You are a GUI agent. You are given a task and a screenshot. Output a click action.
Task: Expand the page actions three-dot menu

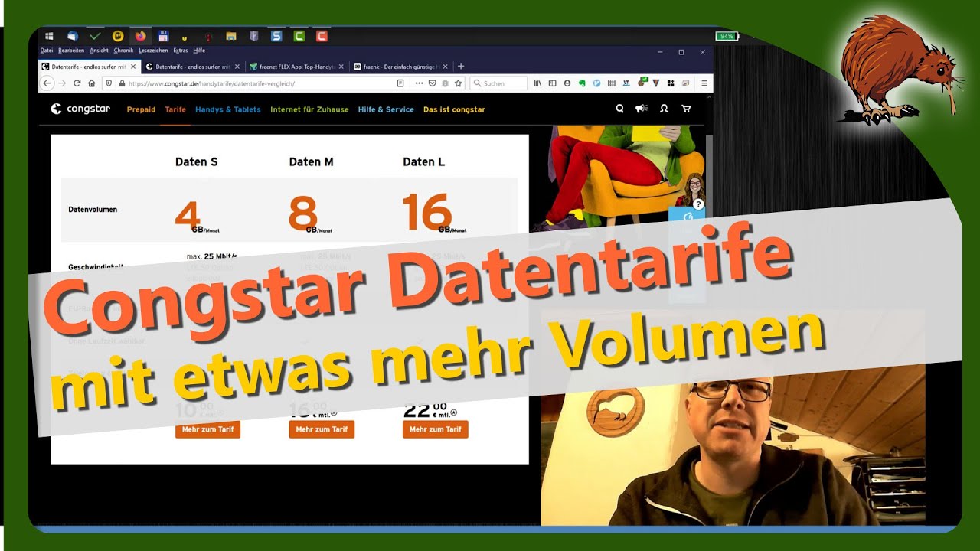[x=420, y=83]
